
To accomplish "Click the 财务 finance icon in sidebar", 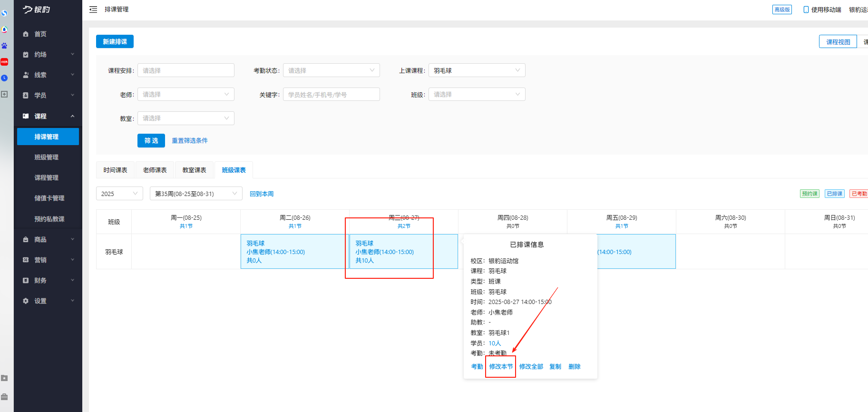I will (26, 281).
